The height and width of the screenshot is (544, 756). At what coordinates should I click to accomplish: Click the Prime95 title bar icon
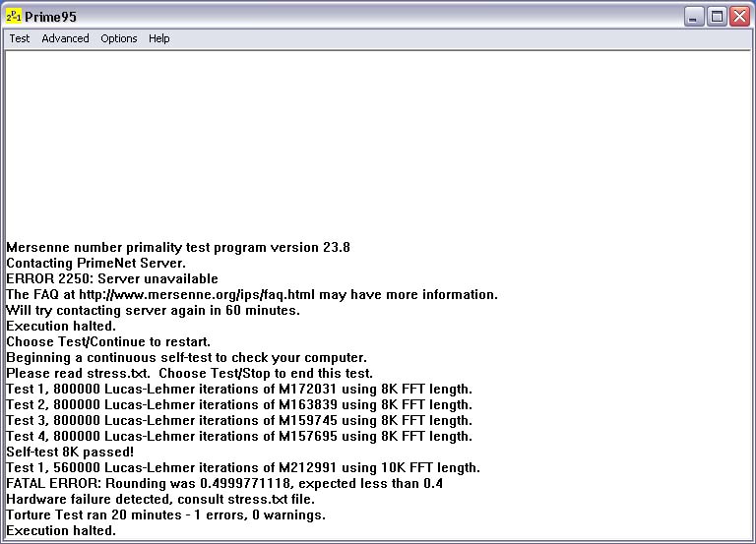coord(14,17)
